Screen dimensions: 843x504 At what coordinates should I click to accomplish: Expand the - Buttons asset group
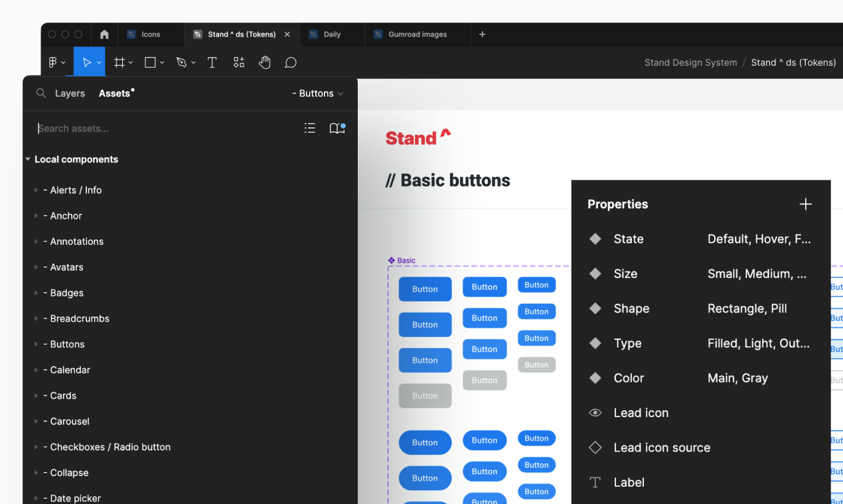pyautogui.click(x=37, y=344)
